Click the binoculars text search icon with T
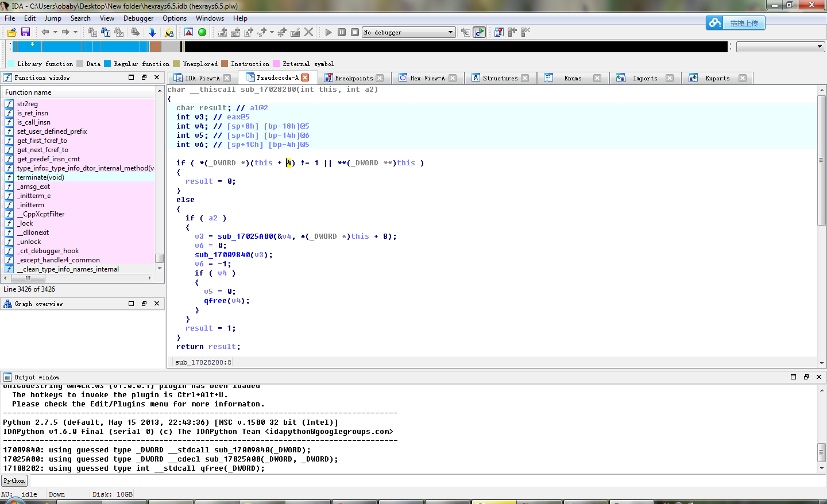This screenshot has width=827, height=504. click(106, 32)
